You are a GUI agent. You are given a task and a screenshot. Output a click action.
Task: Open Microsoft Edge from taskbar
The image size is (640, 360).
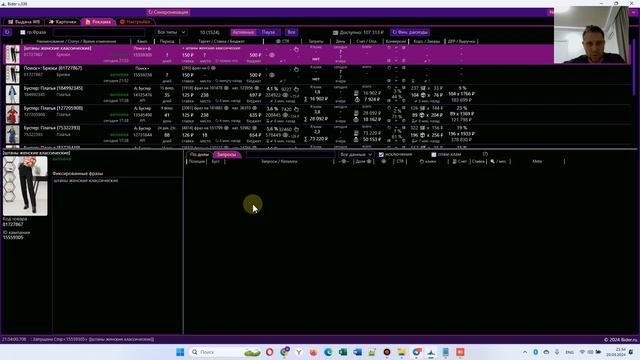tap(328, 352)
